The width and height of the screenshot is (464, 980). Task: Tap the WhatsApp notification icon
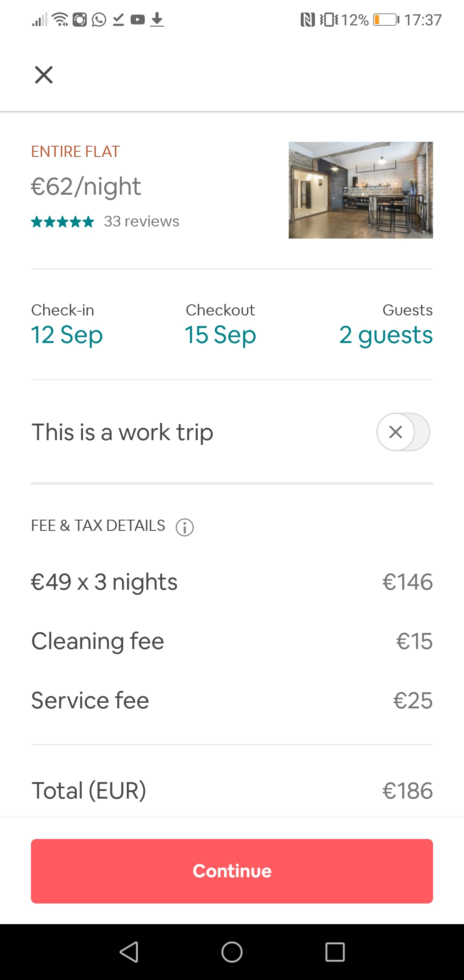click(99, 20)
